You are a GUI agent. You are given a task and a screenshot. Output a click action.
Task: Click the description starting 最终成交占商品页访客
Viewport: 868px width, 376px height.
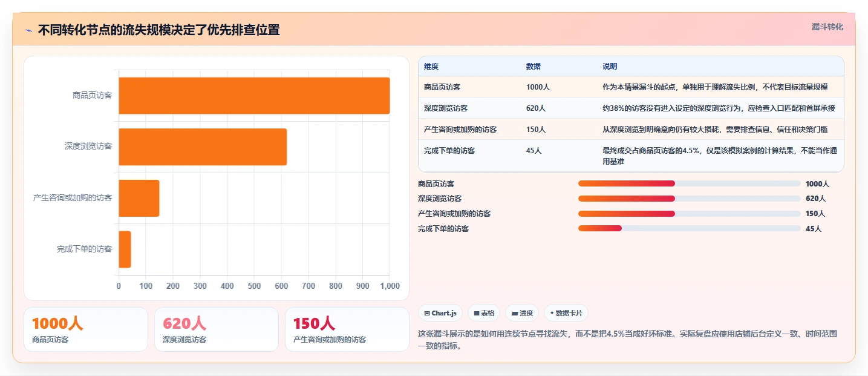click(x=720, y=156)
